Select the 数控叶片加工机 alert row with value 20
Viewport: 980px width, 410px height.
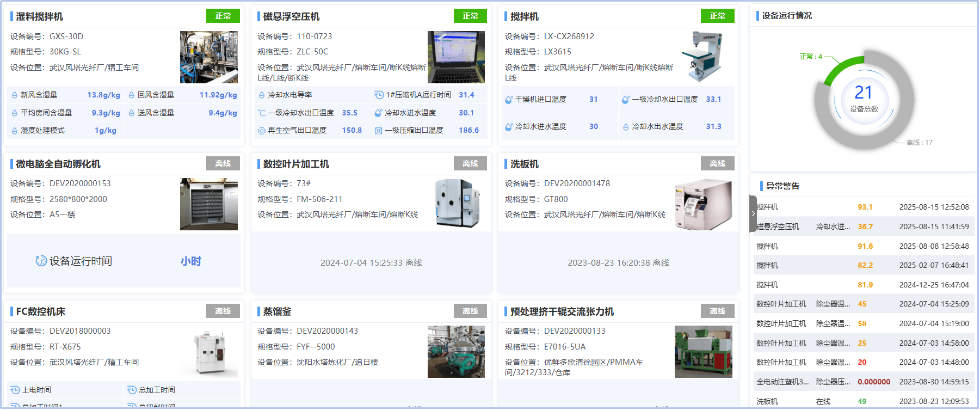tap(864, 362)
